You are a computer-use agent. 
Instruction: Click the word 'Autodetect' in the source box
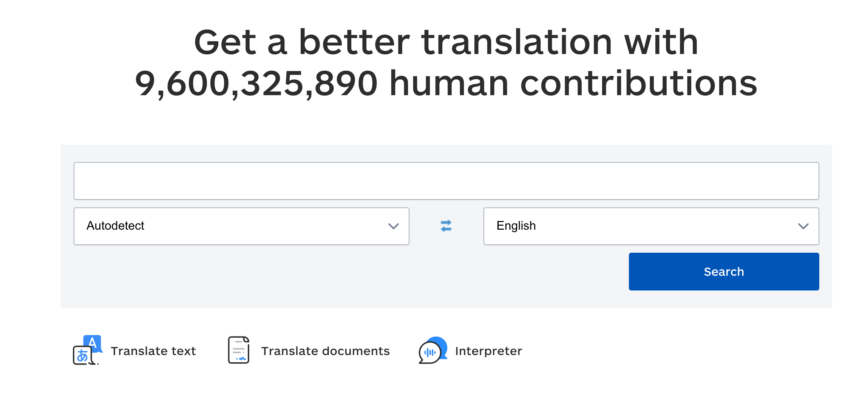pyautogui.click(x=115, y=226)
